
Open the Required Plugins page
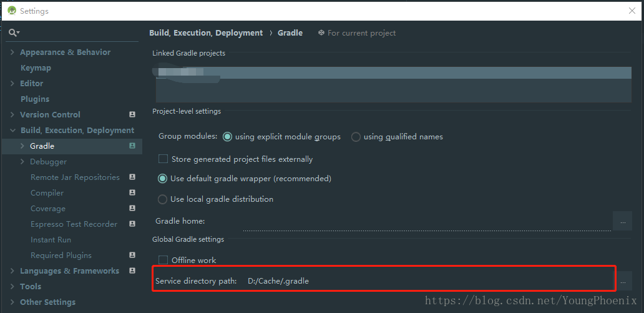61,256
